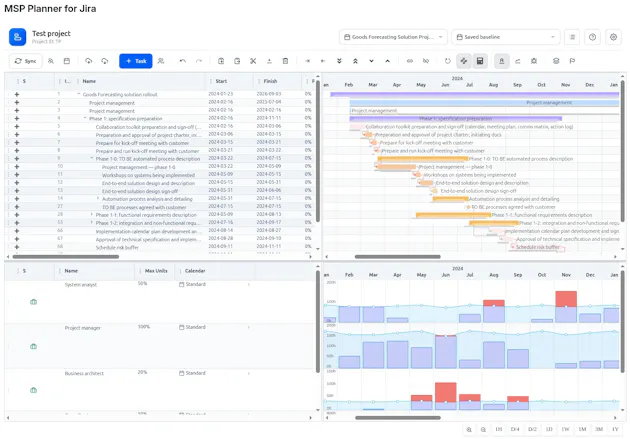Click the Name column header in task table

[x=89, y=81]
